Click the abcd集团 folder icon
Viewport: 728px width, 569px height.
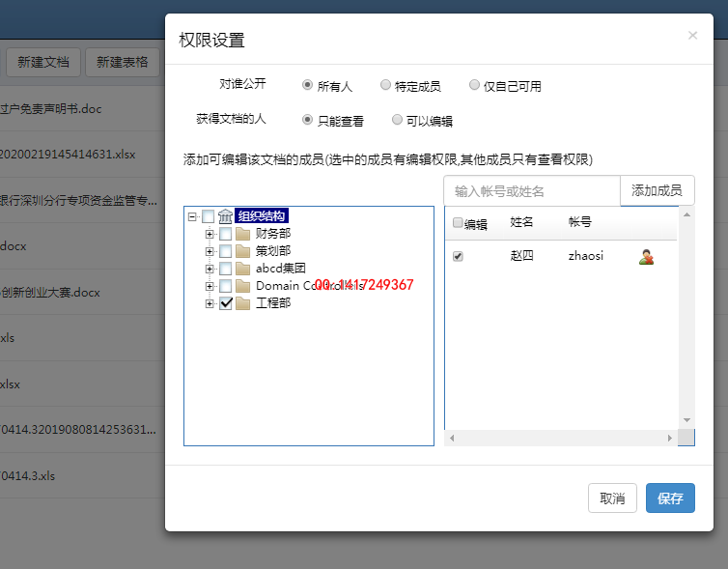(x=242, y=269)
